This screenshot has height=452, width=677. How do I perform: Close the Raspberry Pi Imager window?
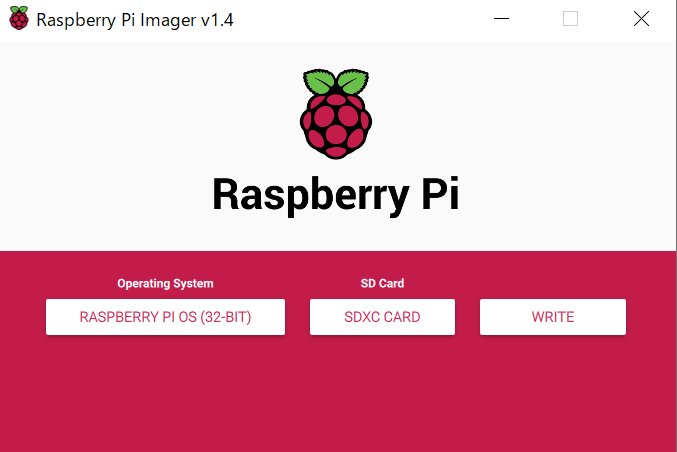click(x=641, y=19)
